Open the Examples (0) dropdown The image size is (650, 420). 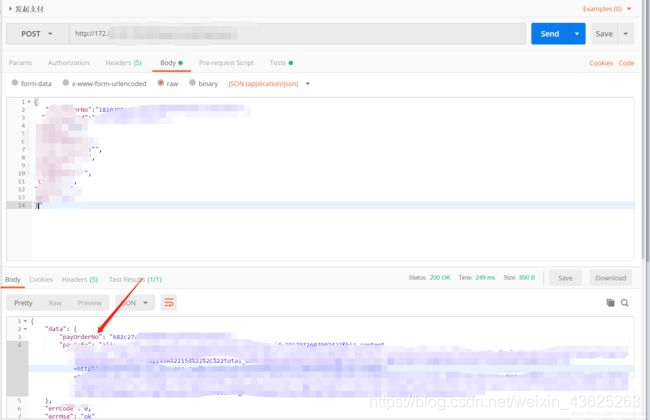(607, 9)
